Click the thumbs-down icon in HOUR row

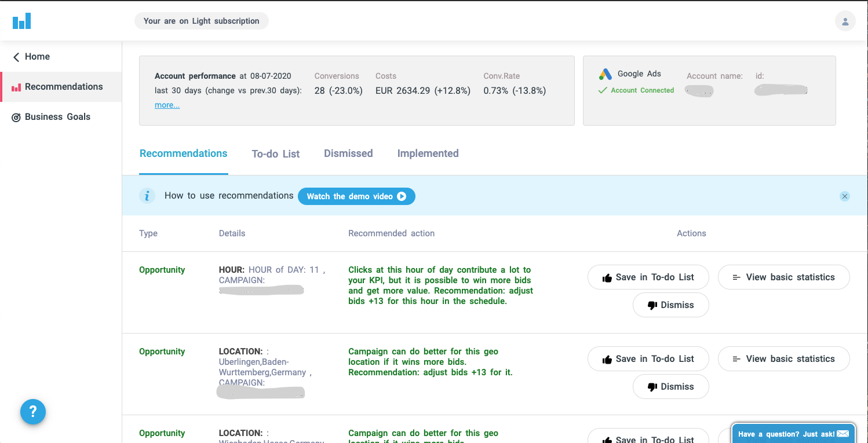pyautogui.click(x=652, y=305)
